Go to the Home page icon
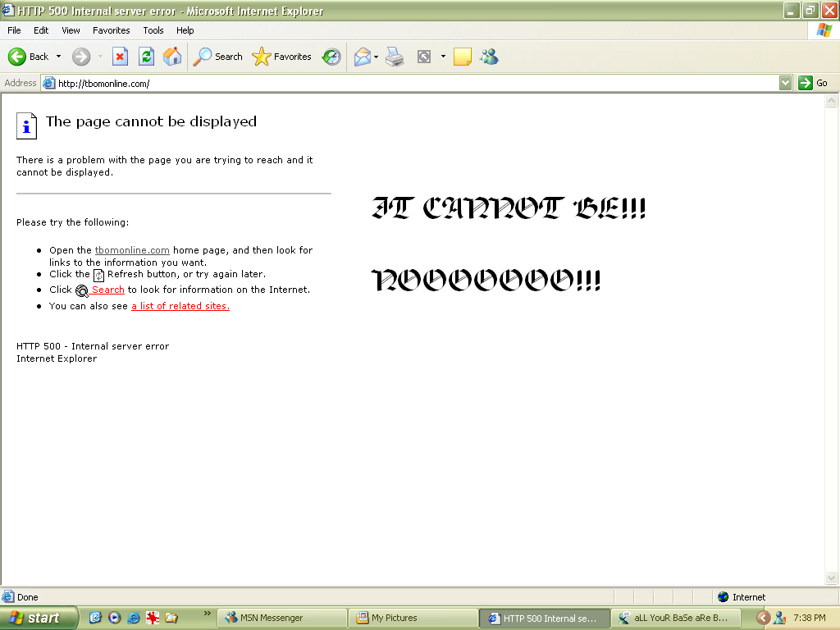The width and height of the screenshot is (840, 630). click(172, 57)
